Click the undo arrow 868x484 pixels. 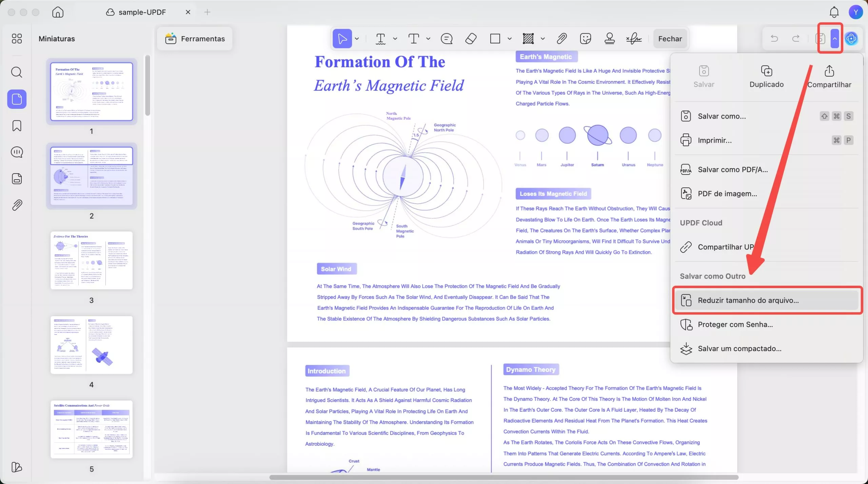774,39
